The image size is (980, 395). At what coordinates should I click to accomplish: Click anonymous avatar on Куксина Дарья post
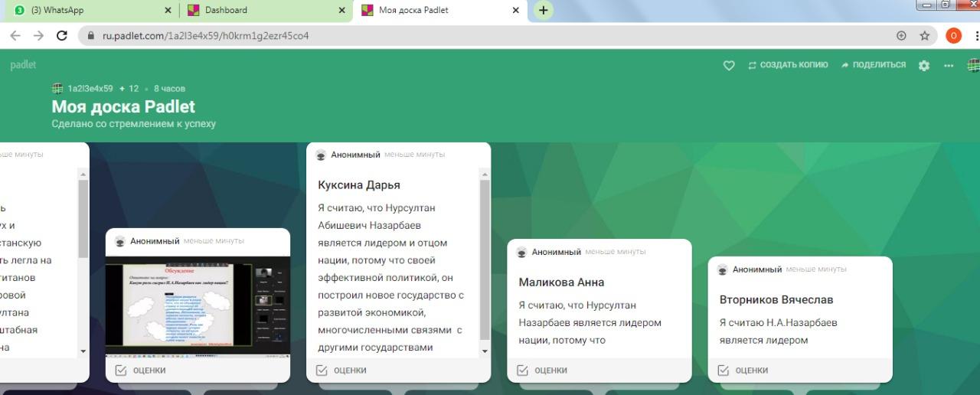[x=321, y=155]
